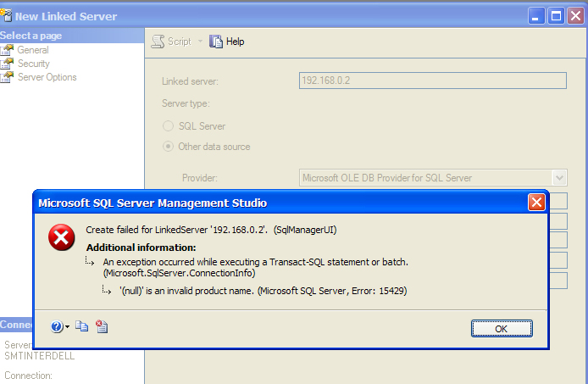588x384 pixels.
Task: Click the show technical details icon
Action: click(x=102, y=326)
